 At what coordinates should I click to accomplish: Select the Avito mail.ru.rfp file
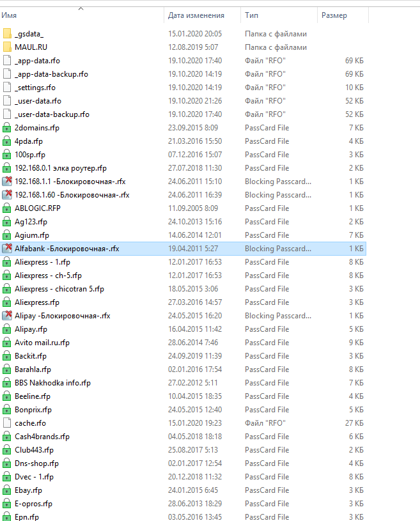click(x=42, y=343)
